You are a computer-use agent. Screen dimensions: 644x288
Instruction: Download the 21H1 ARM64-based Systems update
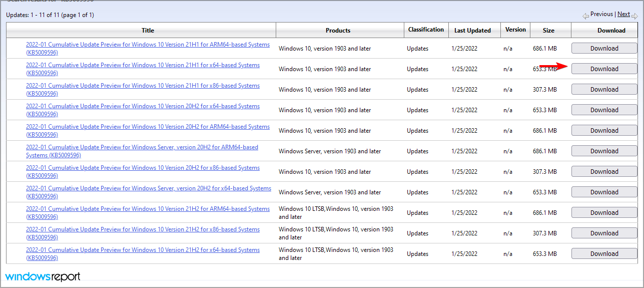tap(604, 49)
